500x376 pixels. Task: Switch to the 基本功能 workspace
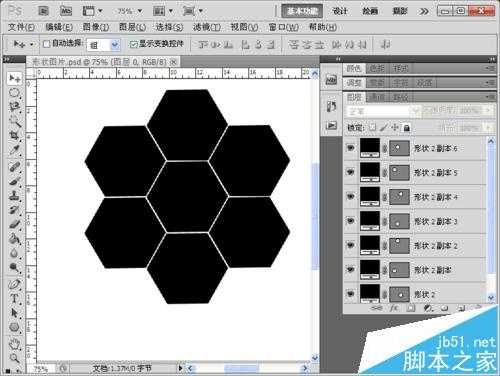point(302,11)
